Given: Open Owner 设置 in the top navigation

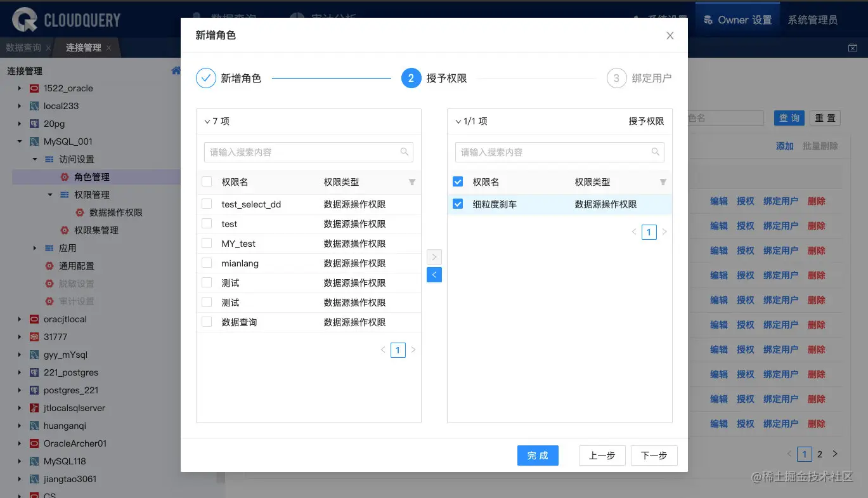Looking at the screenshot, I should [737, 20].
